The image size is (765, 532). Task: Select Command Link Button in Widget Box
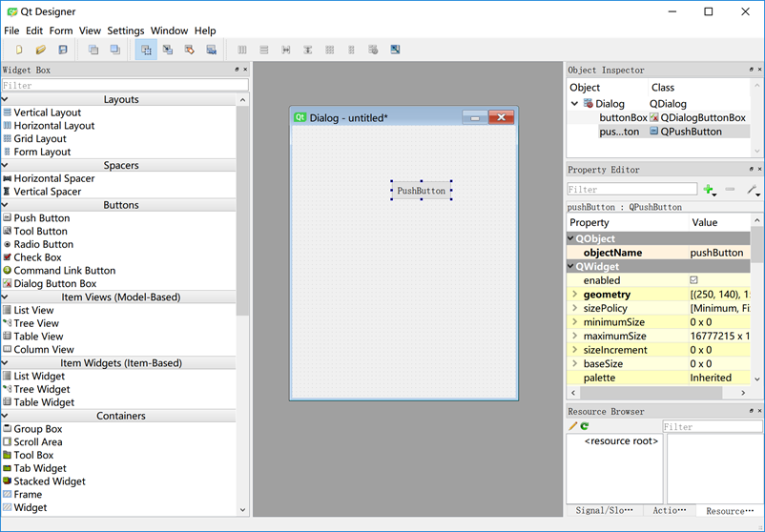[59, 271]
